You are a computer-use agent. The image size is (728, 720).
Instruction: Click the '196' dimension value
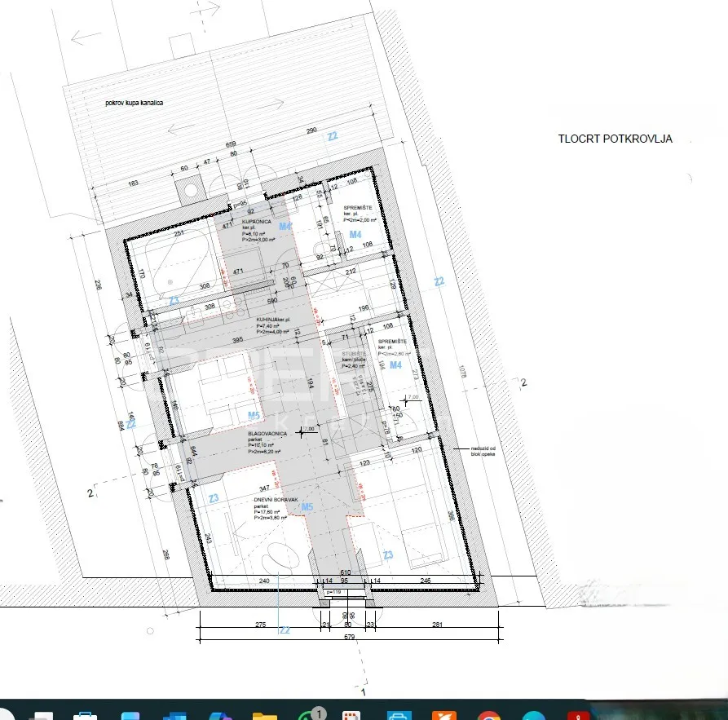(x=364, y=307)
